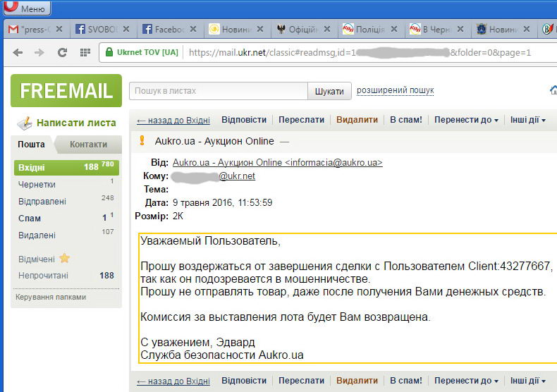Click the top Видалити delete link
557x392 pixels.
coord(357,120)
